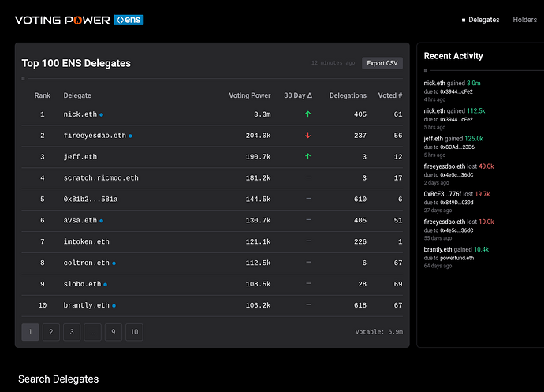The height and width of the screenshot is (392, 544).
Task: Click the Votable: 6.9m text
Action: pyautogui.click(x=379, y=332)
